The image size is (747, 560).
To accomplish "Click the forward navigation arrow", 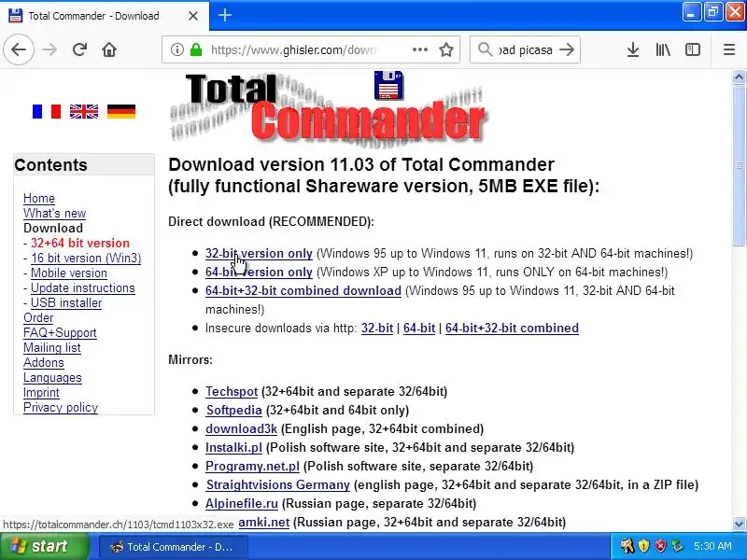I will [49, 49].
